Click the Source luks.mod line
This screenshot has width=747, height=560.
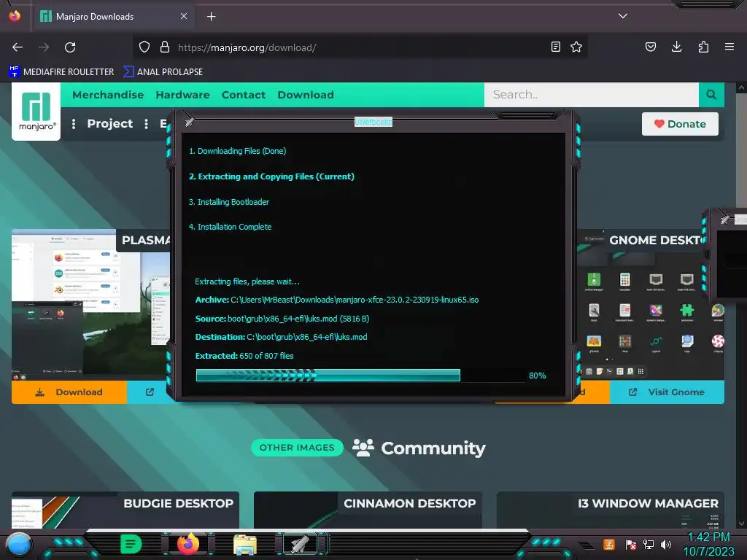[x=282, y=319]
